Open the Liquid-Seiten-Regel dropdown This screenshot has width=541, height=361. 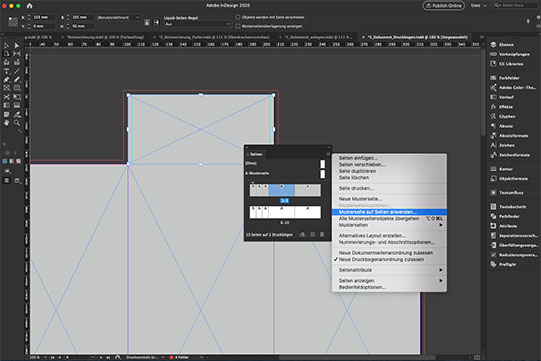coord(197,24)
